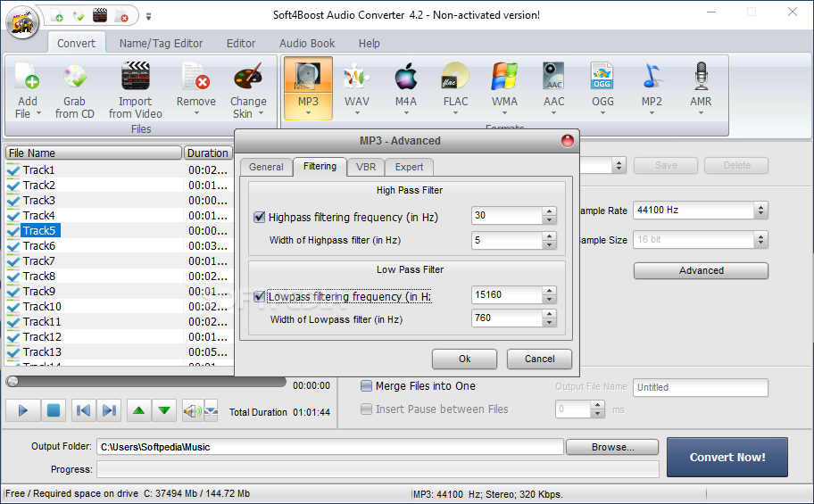Click quick-access grab CD icon
This screenshot has height=504, width=814.
click(79, 15)
